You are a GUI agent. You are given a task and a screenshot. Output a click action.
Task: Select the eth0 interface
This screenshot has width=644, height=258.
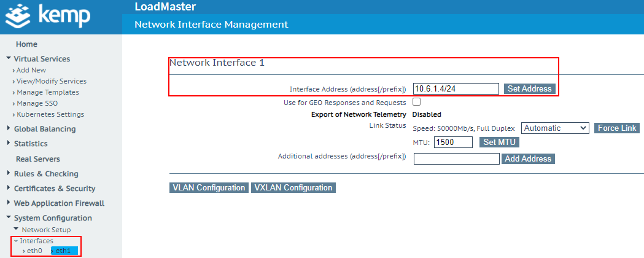(x=33, y=251)
